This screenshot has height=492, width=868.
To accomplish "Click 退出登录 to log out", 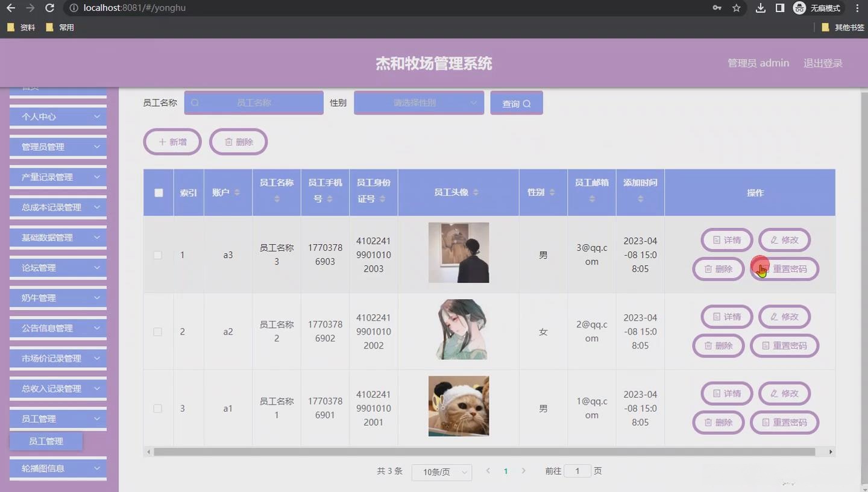I will tap(823, 62).
